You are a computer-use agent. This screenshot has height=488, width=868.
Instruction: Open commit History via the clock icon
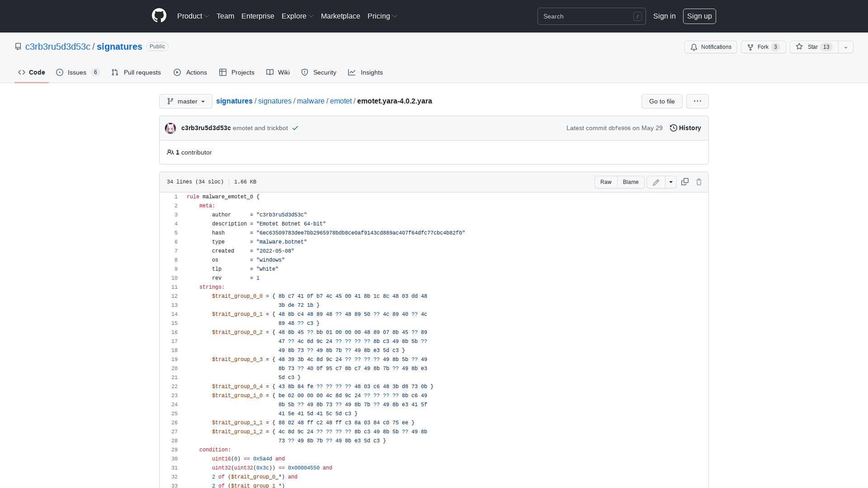pyautogui.click(x=673, y=128)
